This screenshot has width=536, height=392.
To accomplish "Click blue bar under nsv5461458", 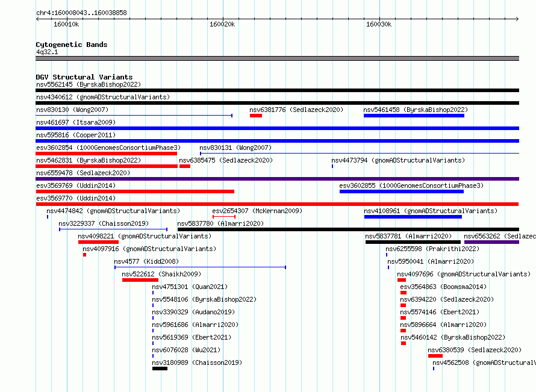I will 414,116.
